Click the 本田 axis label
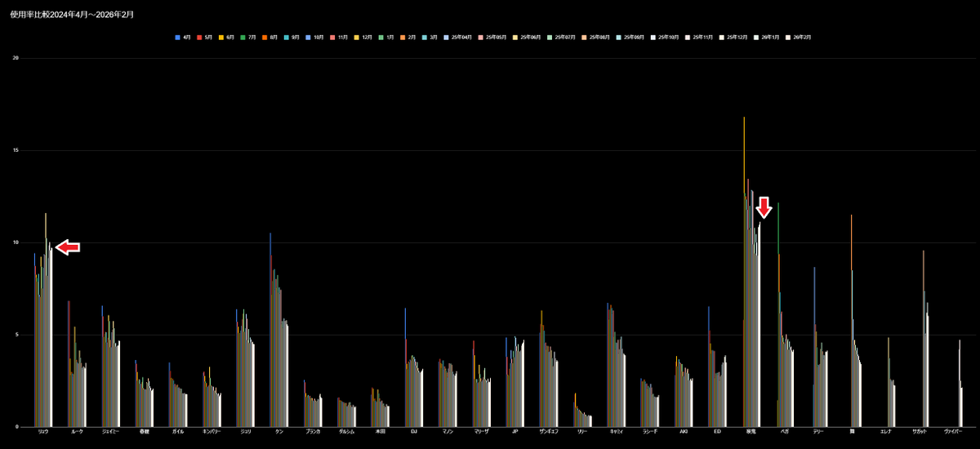Image resolution: width=980 pixels, height=449 pixels. [381, 431]
